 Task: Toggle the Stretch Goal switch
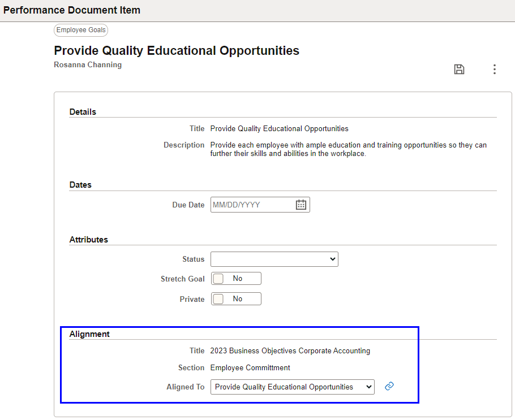(236, 279)
